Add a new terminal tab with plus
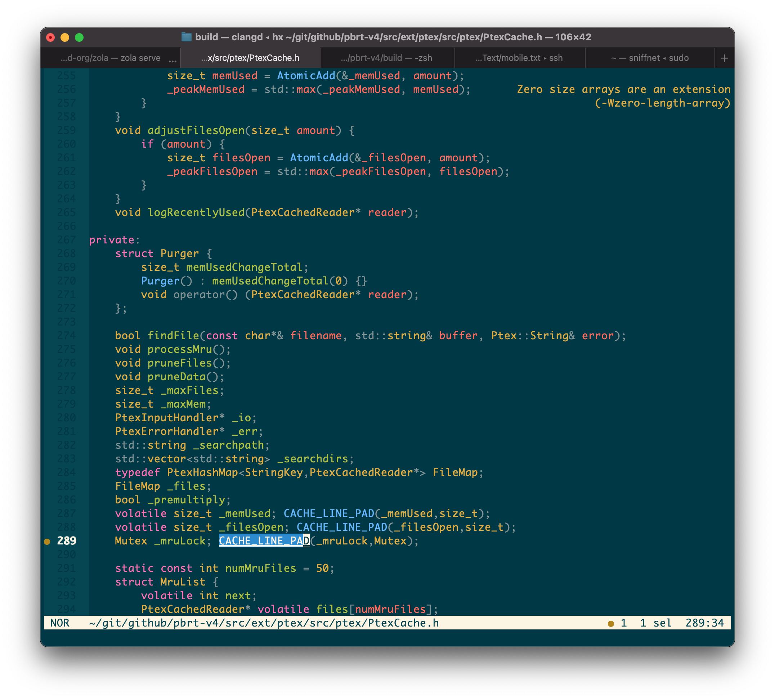Image resolution: width=775 pixels, height=700 pixels. 724,58
